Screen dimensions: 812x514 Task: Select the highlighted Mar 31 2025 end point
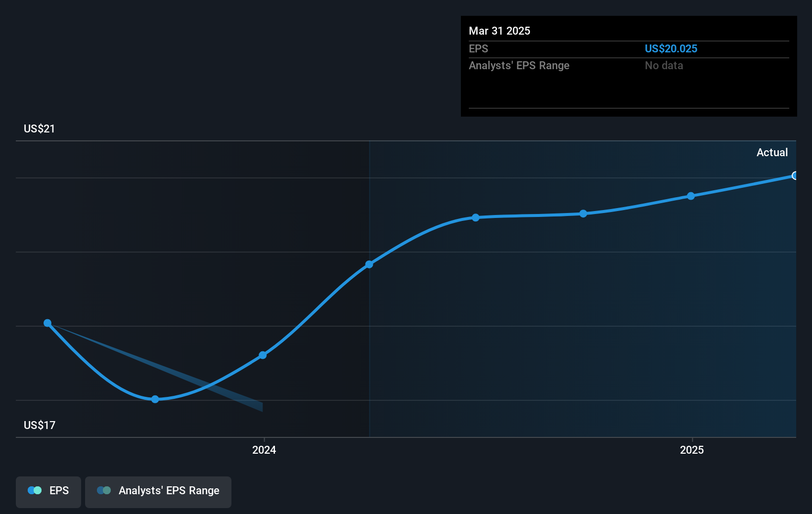coord(795,175)
